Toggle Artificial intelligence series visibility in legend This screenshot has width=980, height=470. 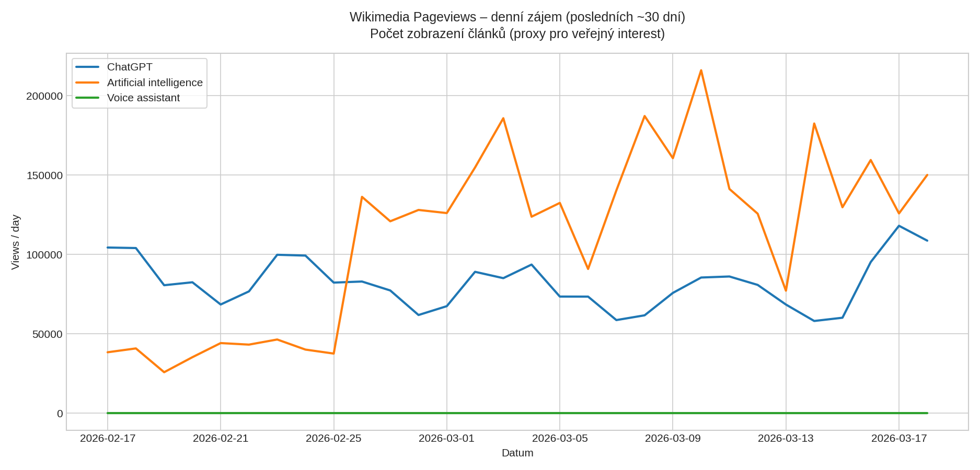point(155,83)
